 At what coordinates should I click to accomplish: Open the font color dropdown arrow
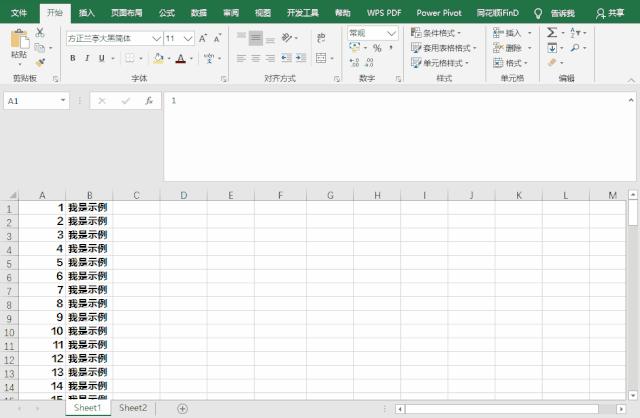pos(191,59)
